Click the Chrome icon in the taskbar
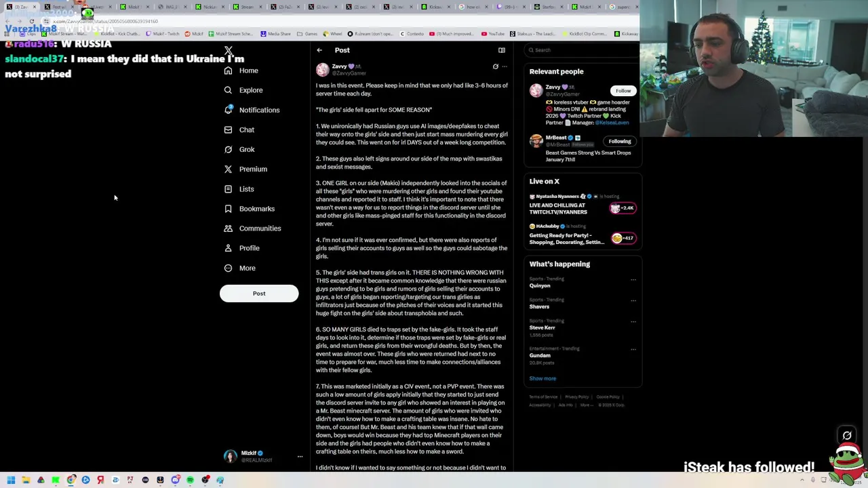 pyautogui.click(x=71, y=481)
